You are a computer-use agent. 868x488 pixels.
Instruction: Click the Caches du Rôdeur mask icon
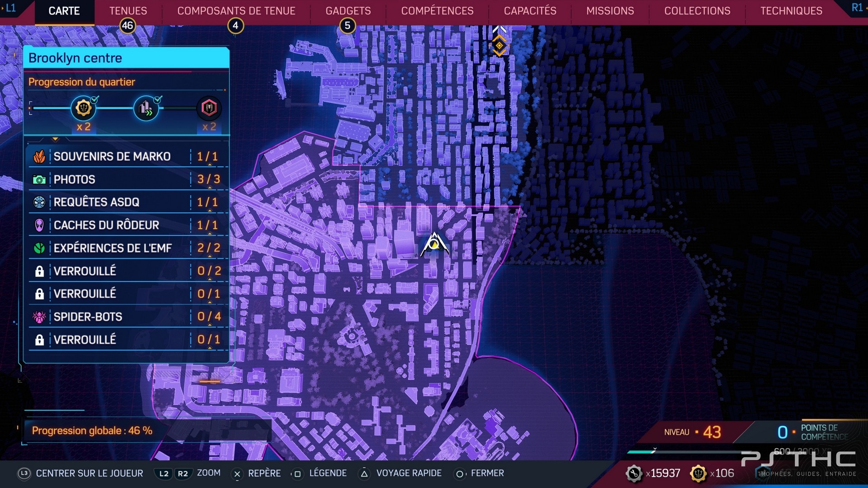39,225
